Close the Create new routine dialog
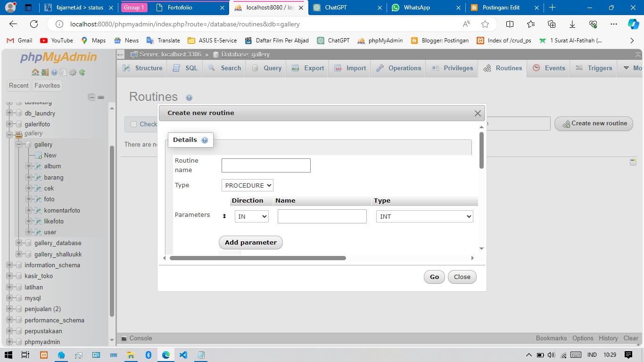 click(x=478, y=113)
